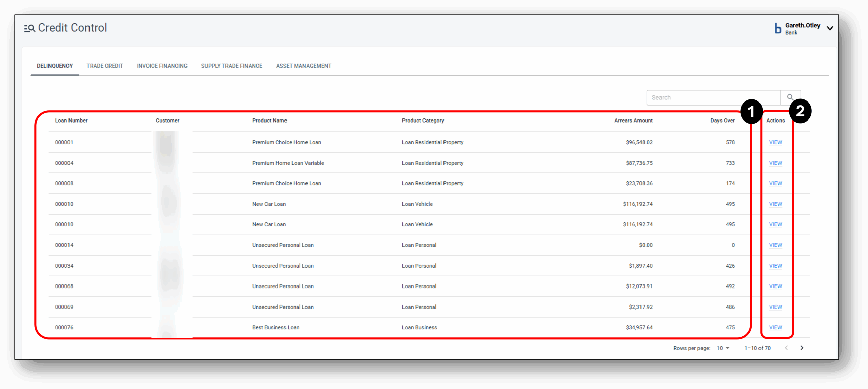This screenshot has height=389, width=868.
Task: Click the Delinquency tab
Action: tap(55, 66)
